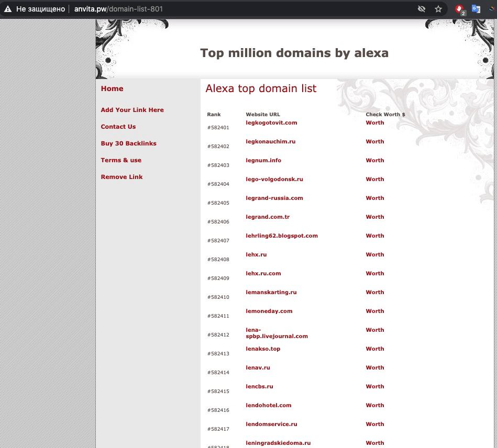The height and width of the screenshot is (448, 497).
Task: Click the Website URL column header
Action: [263, 115]
